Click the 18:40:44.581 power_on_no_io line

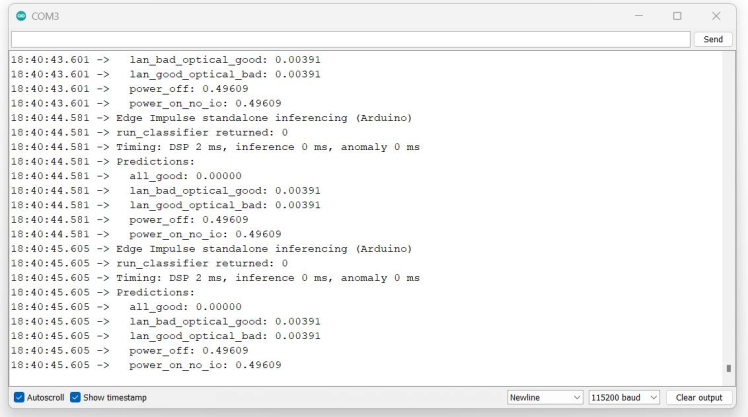click(x=146, y=234)
